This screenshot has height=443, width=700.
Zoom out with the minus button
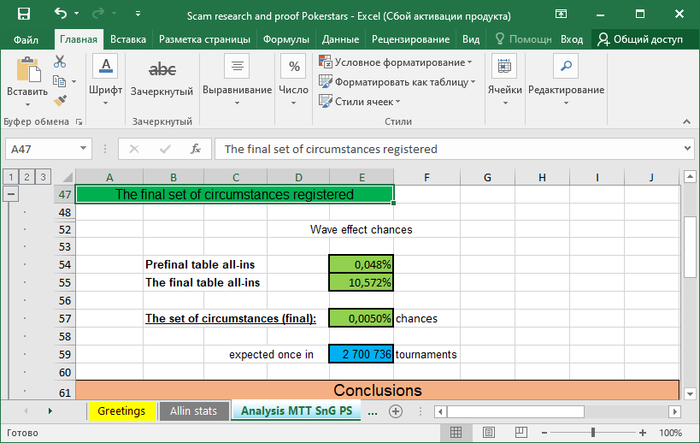tap(544, 432)
